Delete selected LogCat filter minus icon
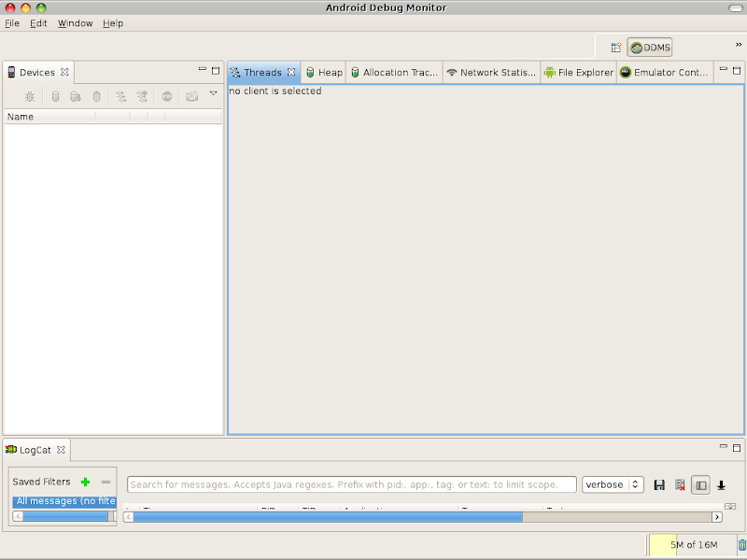747x560 pixels. [106, 482]
